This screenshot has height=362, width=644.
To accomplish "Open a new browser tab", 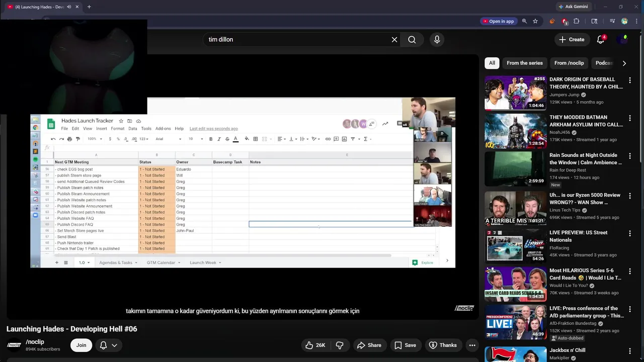I will [x=89, y=7].
